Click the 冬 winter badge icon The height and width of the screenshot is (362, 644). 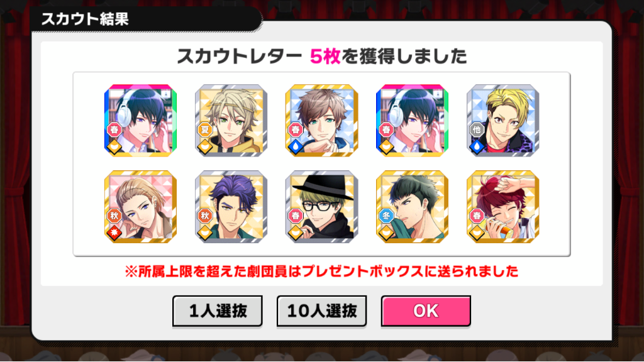pos(386,216)
